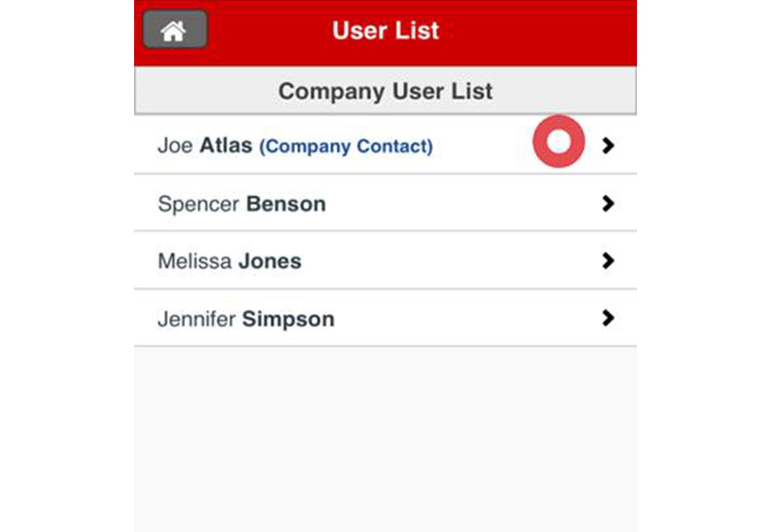Click the empty gray area below the list
Image resolution: width=759 pixels, height=532 pixels.
385,436
